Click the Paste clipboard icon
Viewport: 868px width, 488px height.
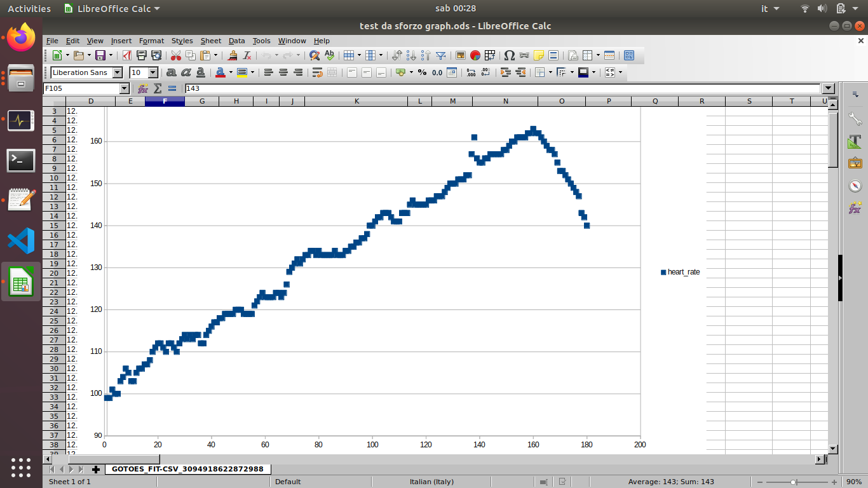coord(205,55)
